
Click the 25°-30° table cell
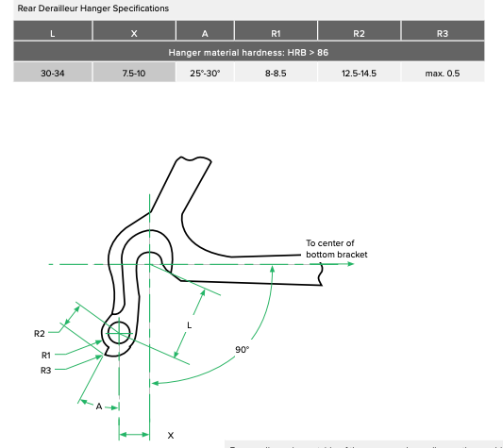tap(205, 73)
